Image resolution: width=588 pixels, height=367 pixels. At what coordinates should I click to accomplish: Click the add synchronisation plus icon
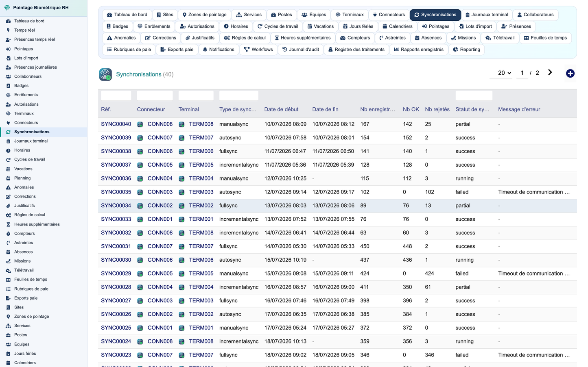(570, 73)
